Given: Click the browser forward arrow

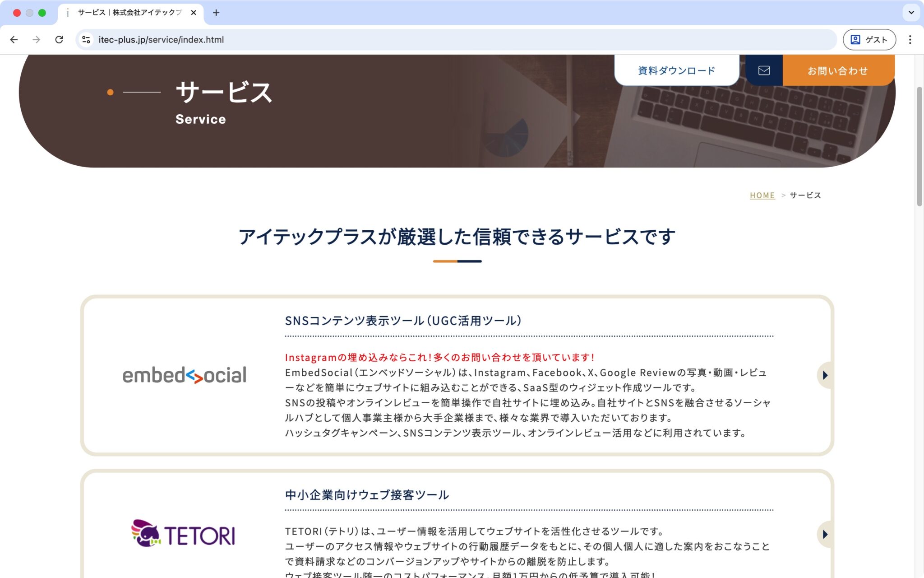Looking at the screenshot, I should (x=37, y=40).
